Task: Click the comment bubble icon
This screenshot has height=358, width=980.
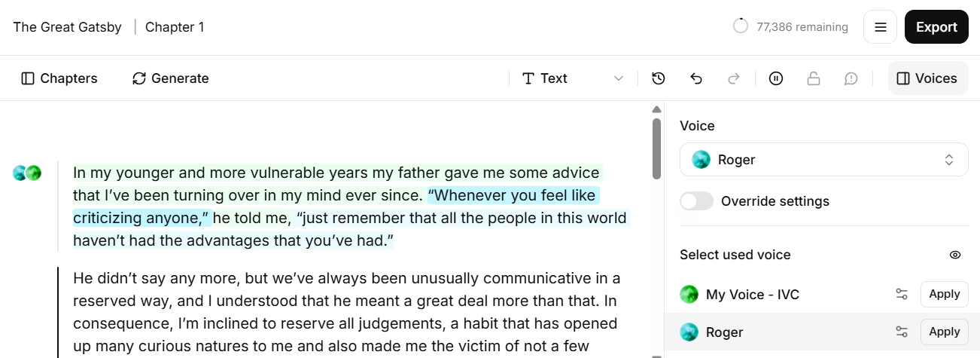Action: tap(851, 78)
